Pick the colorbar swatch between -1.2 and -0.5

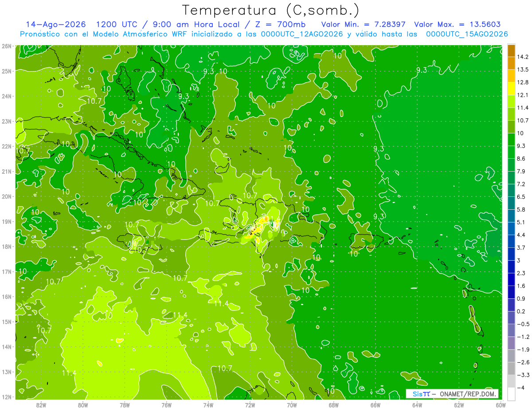tap(511, 330)
